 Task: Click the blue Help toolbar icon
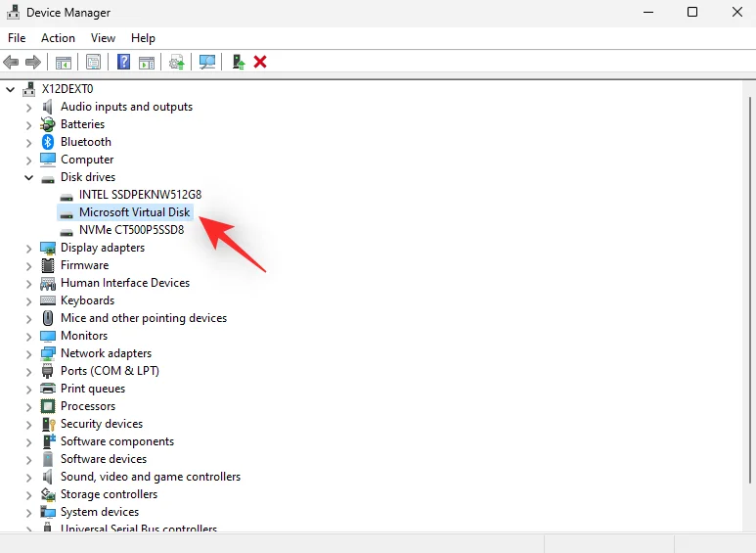[x=123, y=62]
